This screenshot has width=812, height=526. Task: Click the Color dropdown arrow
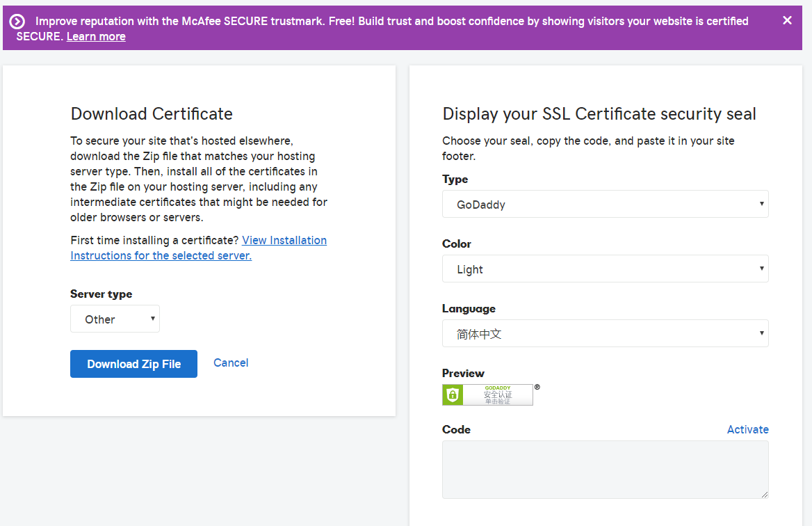761,268
